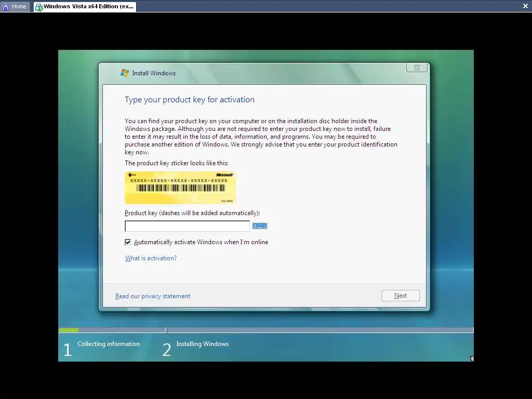The height and width of the screenshot is (399, 532).
Task: Select the Windows Vista x64 Edition tab
Action: click(x=85, y=6)
